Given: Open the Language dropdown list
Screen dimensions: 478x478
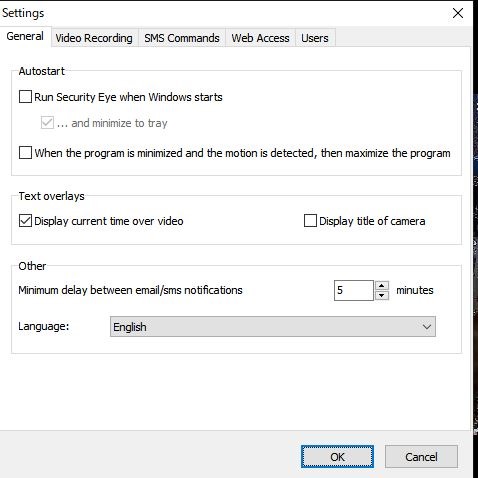Looking at the screenshot, I should (x=273, y=327).
